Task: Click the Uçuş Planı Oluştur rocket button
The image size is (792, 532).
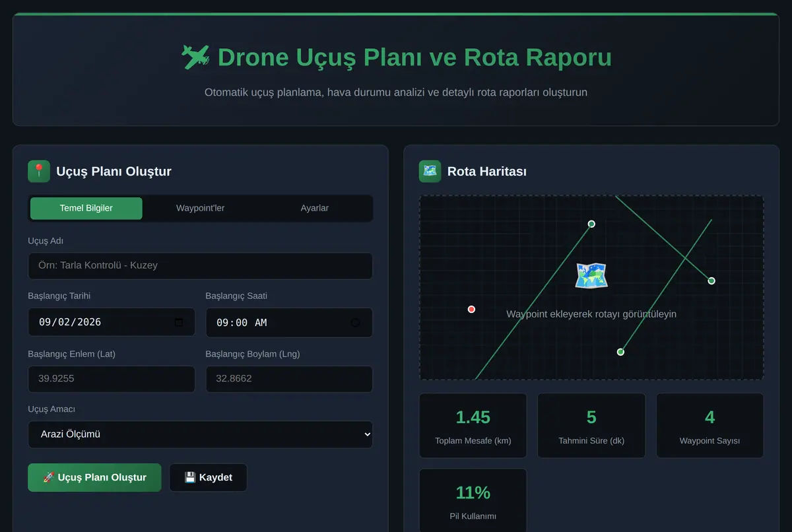Action: tap(94, 477)
